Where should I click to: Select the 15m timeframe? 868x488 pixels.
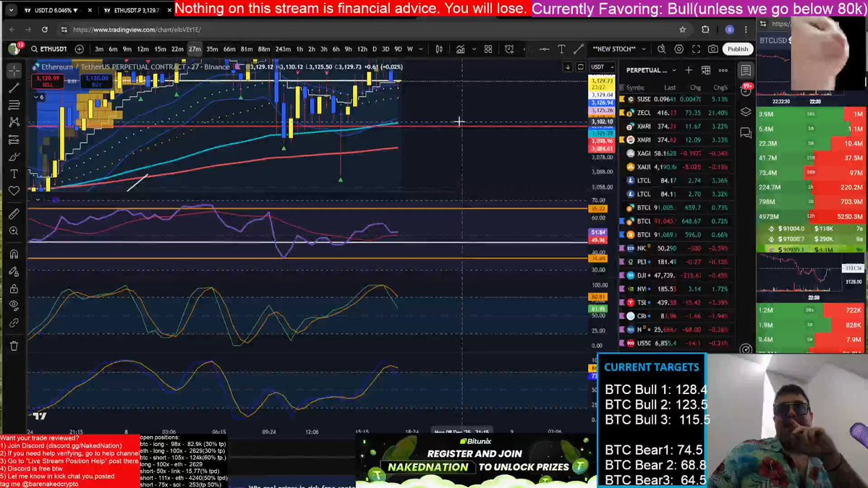point(160,49)
